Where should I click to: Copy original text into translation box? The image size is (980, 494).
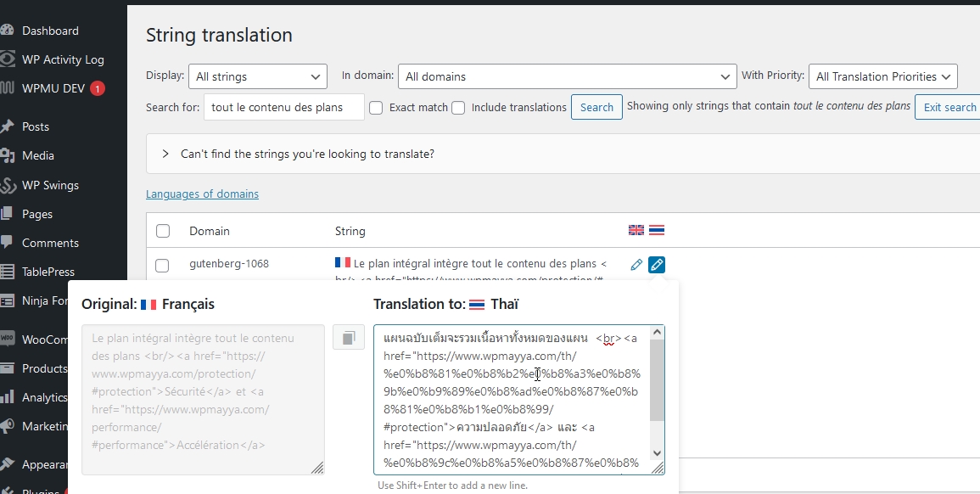[x=348, y=338]
